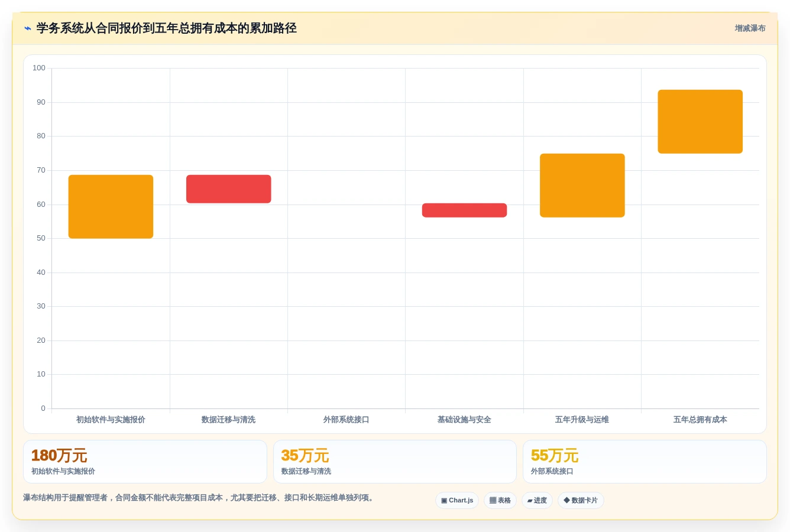Select the 表格 tag chip
The image size is (790, 532).
click(500, 501)
